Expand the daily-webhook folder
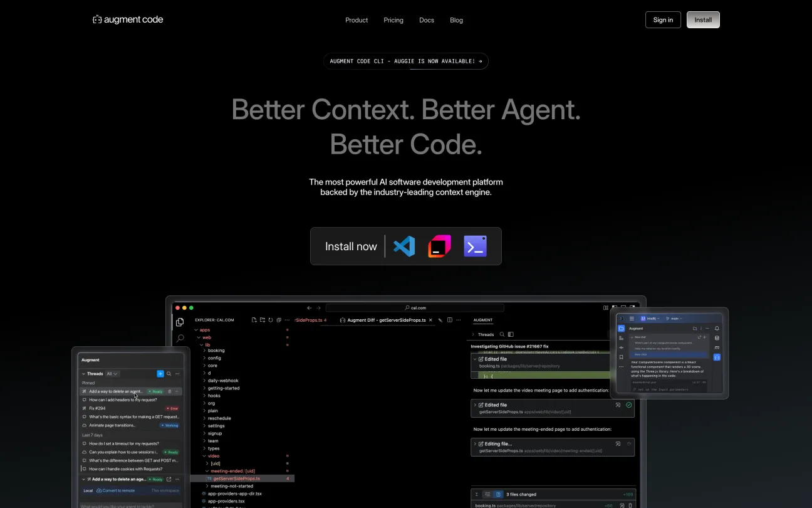812x508 pixels. 221,381
